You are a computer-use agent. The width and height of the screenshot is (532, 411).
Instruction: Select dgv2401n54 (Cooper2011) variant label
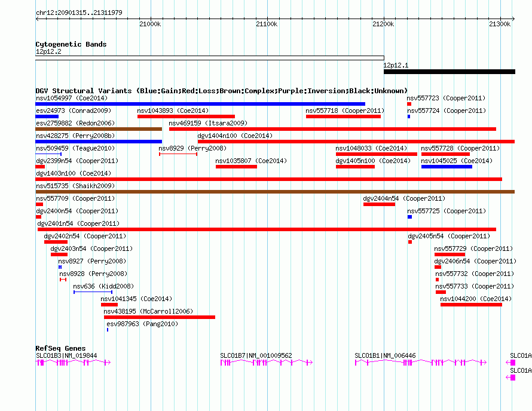point(78,223)
